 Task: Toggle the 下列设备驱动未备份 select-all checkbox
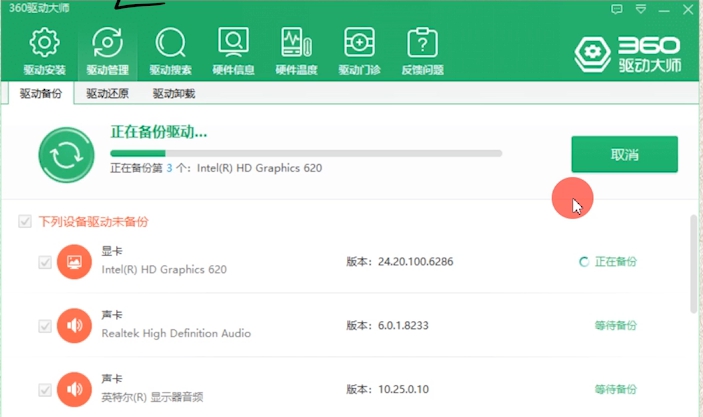tap(25, 222)
